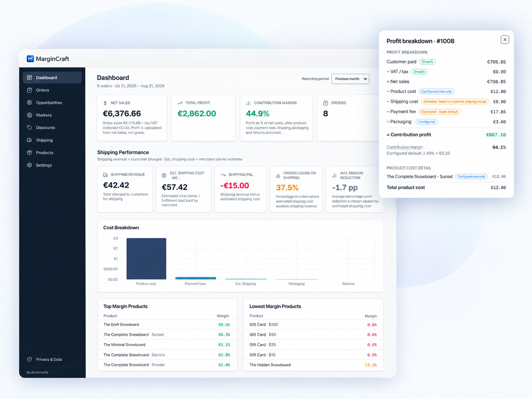Click the 'Gift Card · $100' row

313,325
